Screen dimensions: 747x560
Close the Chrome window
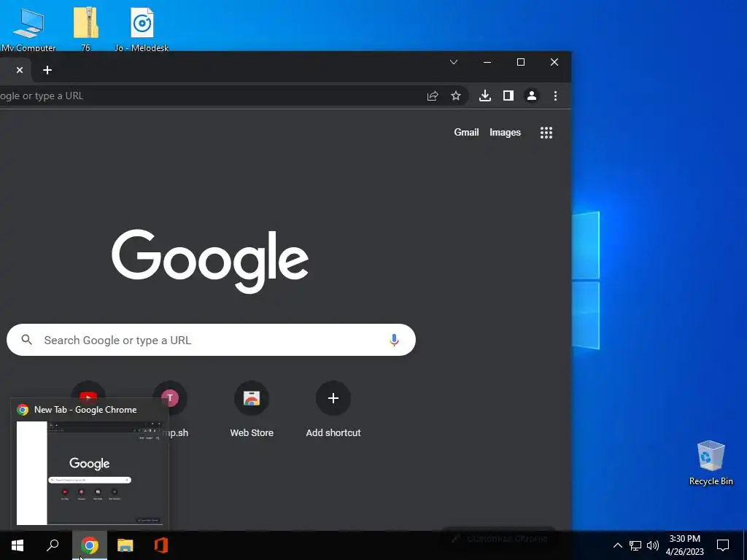point(554,62)
